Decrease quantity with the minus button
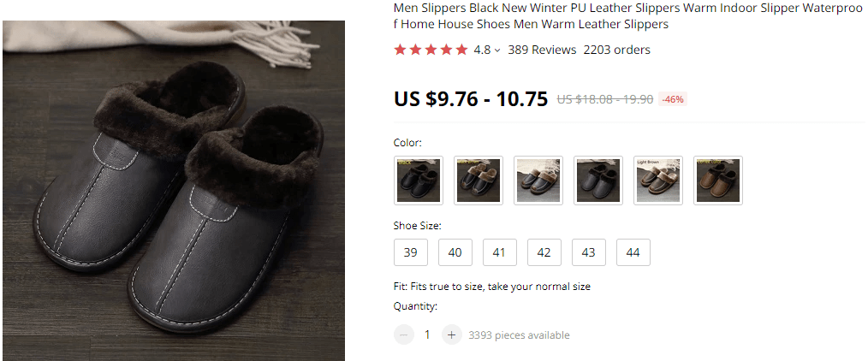Image resolution: width=868 pixels, height=361 pixels. click(x=404, y=334)
